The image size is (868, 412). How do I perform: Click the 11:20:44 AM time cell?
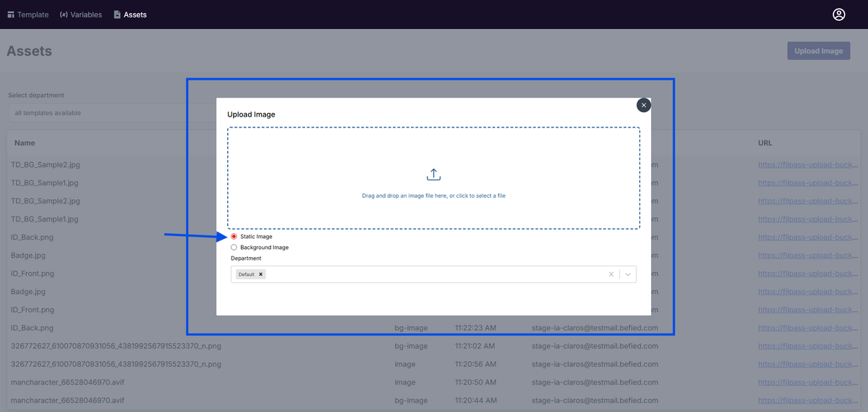[x=475, y=400]
